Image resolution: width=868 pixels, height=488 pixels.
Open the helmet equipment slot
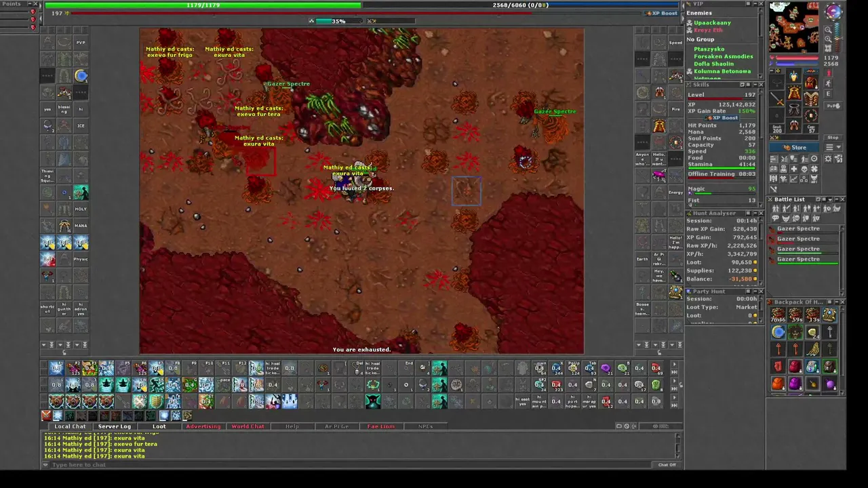point(794,76)
